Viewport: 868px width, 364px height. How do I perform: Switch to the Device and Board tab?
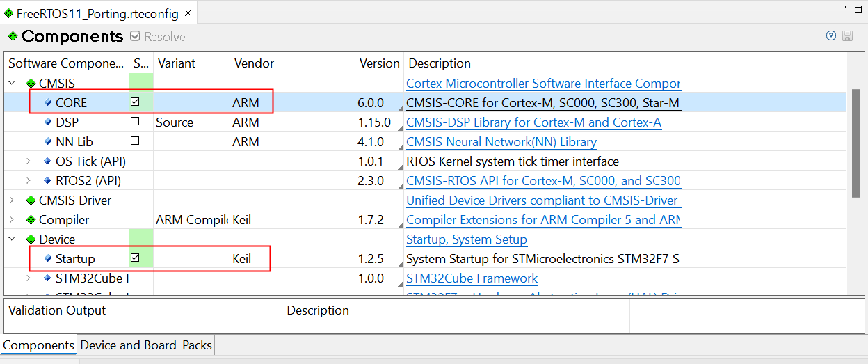[128, 345]
